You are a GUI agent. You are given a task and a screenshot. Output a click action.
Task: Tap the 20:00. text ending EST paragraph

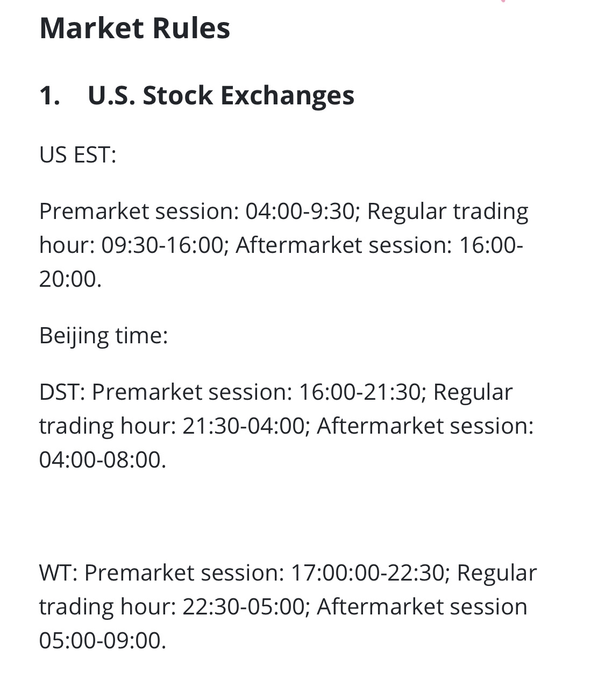click(x=70, y=279)
